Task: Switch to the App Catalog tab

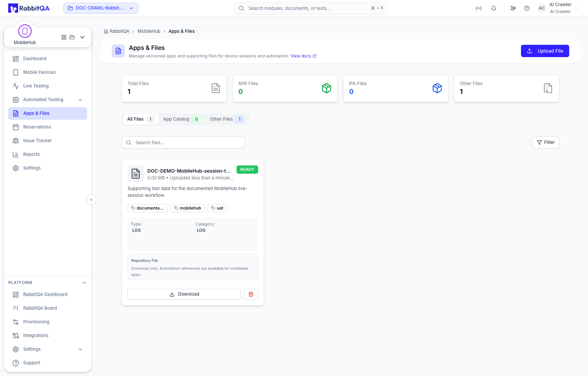Action: click(x=182, y=119)
